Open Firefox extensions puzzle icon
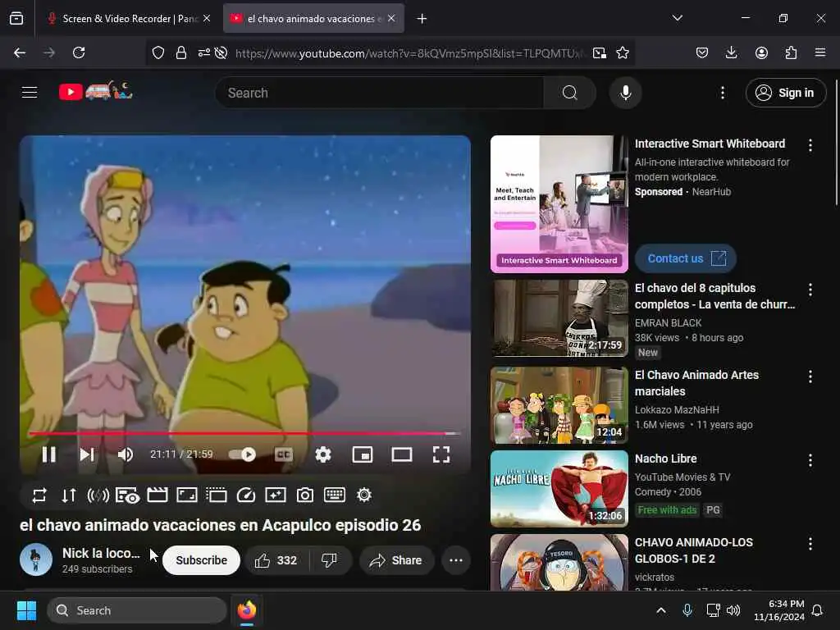Image resolution: width=840 pixels, height=630 pixels. pyautogui.click(x=791, y=52)
